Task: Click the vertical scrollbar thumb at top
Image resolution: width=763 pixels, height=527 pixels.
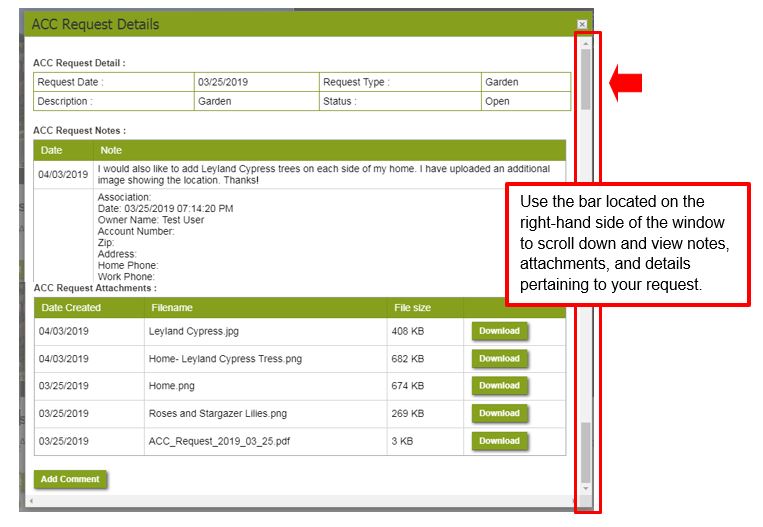Action: [x=586, y=78]
